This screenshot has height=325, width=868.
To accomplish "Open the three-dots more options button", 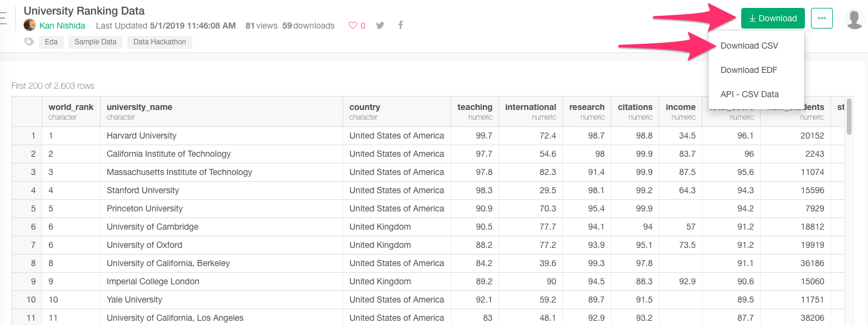I will 822,18.
